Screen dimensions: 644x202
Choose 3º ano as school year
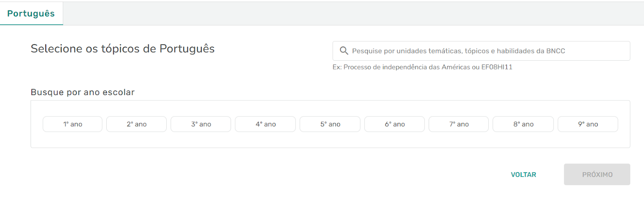point(201,124)
